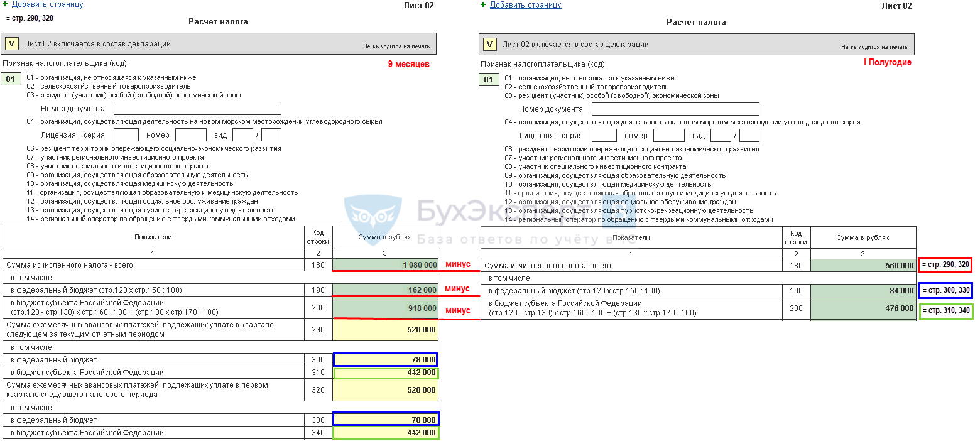980x441 pixels.
Task: Open taxpayer code '01' selector in 9 месяцев form
Action: click(11, 79)
